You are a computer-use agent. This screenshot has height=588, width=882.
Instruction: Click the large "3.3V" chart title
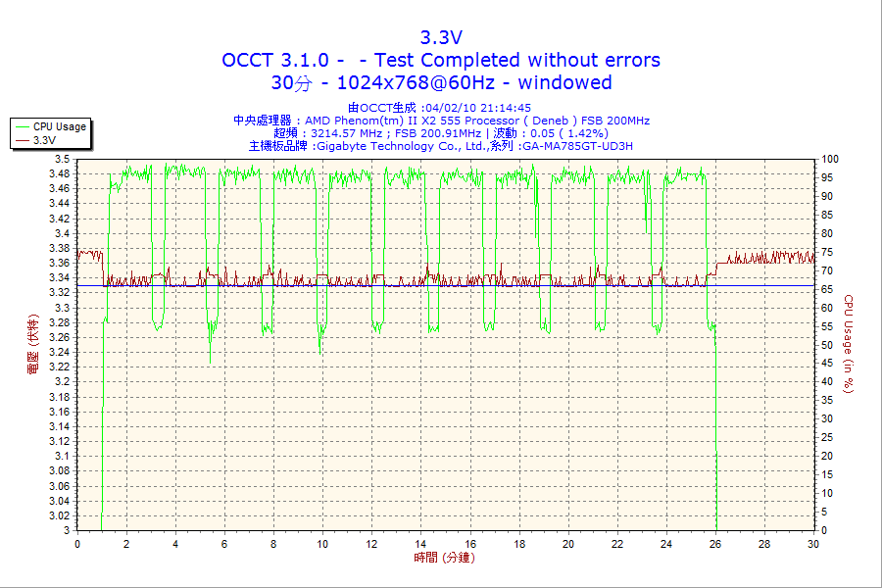pyautogui.click(x=441, y=37)
